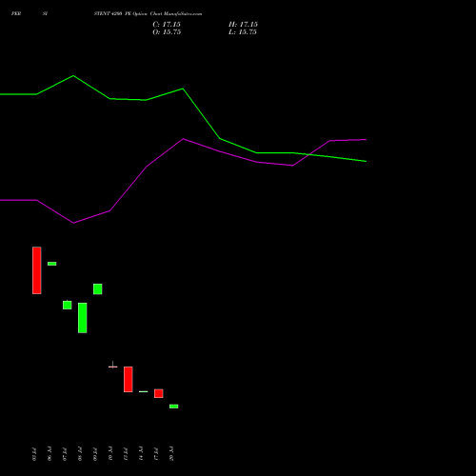Viewport: 476px width, 476px height.
Task: Click the green indicator line's highest peak
Action: coord(73,75)
